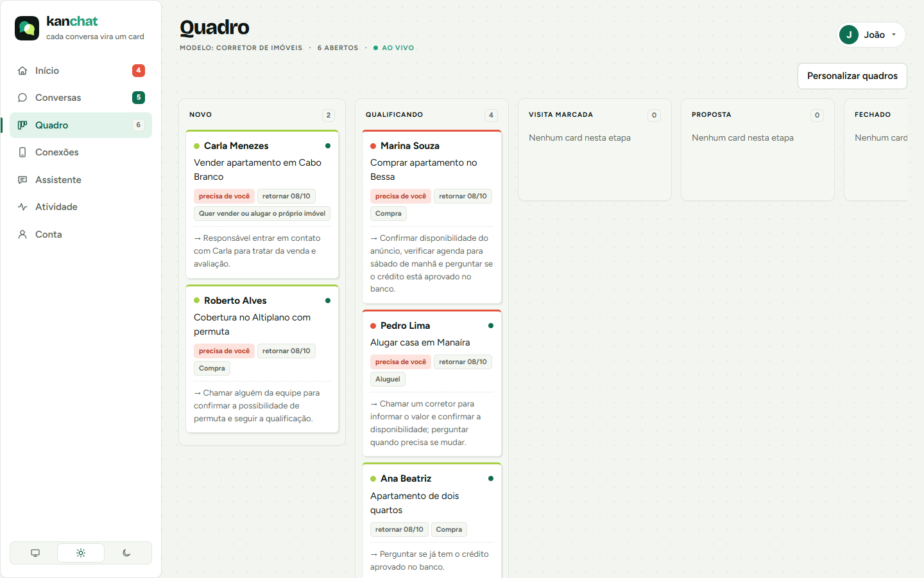
Task: Click Compra tag on Roberto Alves card
Action: pyautogui.click(x=212, y=369)
